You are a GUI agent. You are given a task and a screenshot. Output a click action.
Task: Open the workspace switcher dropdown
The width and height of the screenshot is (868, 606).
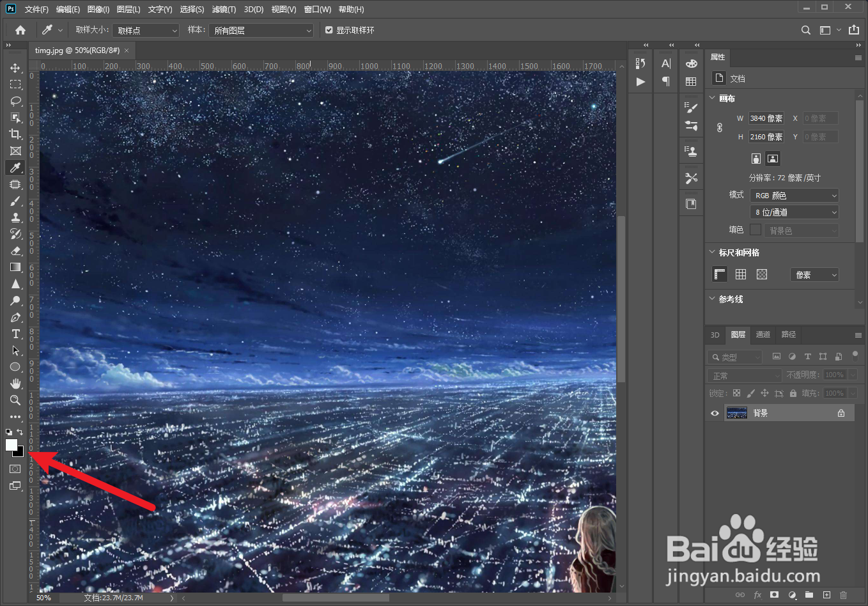point(830,30)
